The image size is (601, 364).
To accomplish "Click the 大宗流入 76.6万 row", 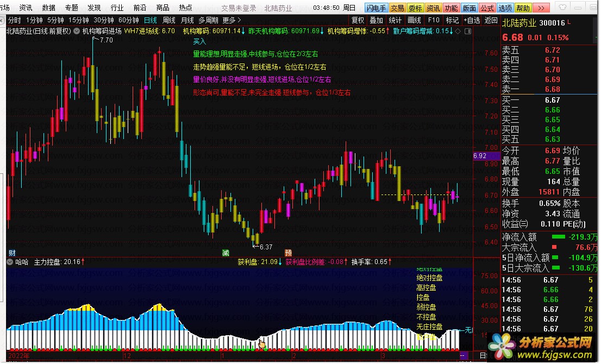I will pyautogui.click(x=549, y=248).
